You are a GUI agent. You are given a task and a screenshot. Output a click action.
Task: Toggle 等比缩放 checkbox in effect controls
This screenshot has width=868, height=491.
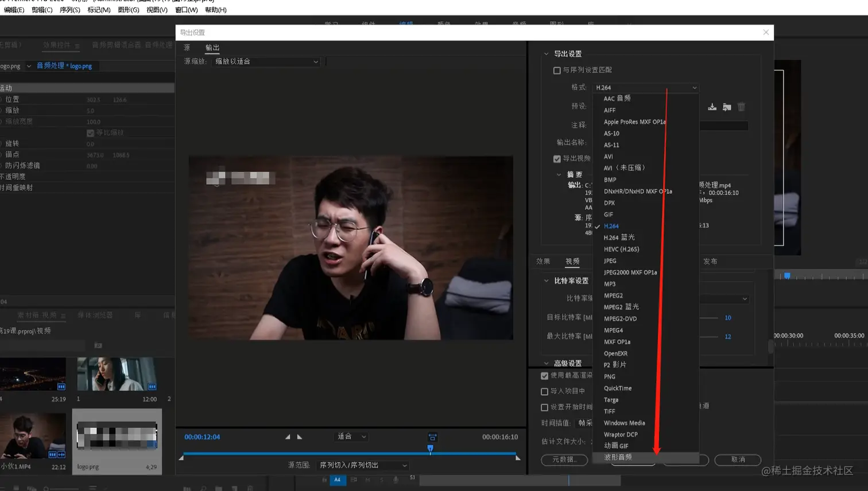(x=90, y=133)
